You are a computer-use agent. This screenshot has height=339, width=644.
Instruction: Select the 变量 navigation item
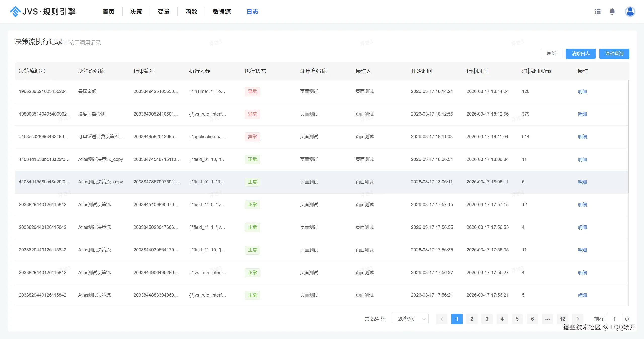pos(164,12)
